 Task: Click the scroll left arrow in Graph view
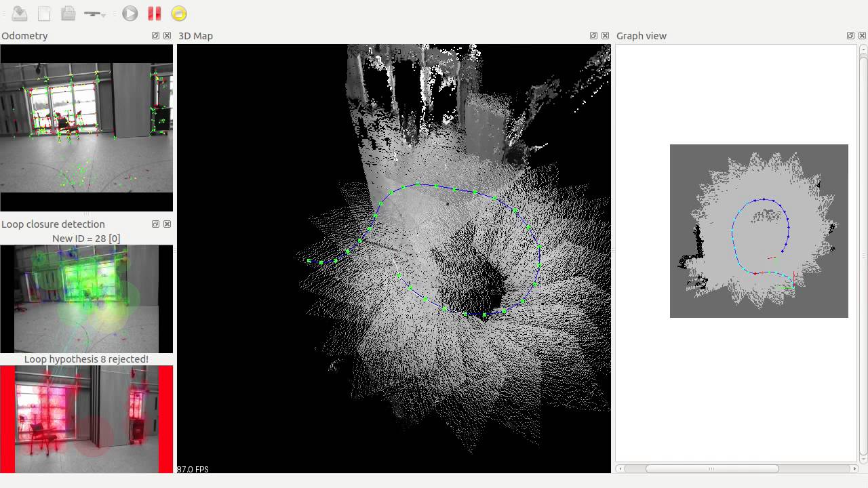(x=620, y=468)
